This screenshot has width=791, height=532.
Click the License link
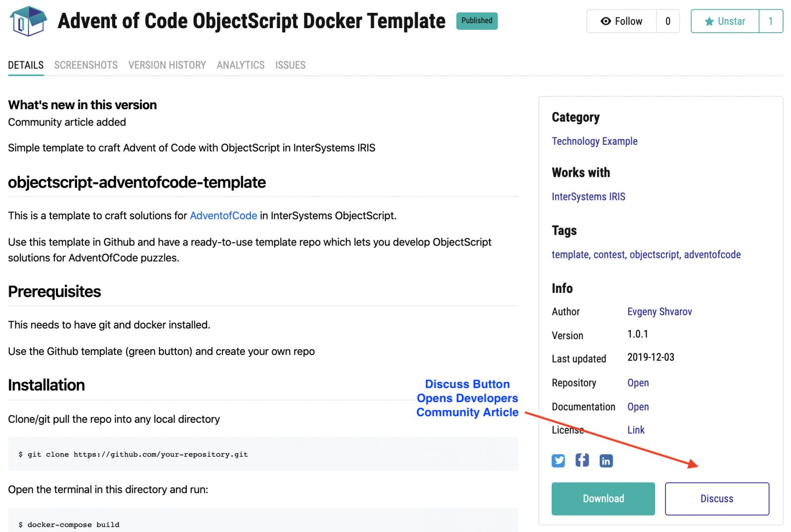point(636,430)
